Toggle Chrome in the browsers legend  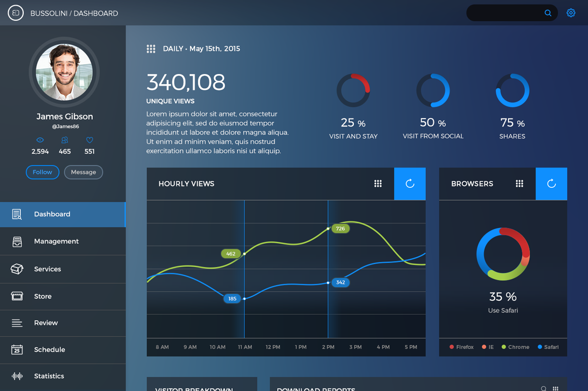point(515,347)
